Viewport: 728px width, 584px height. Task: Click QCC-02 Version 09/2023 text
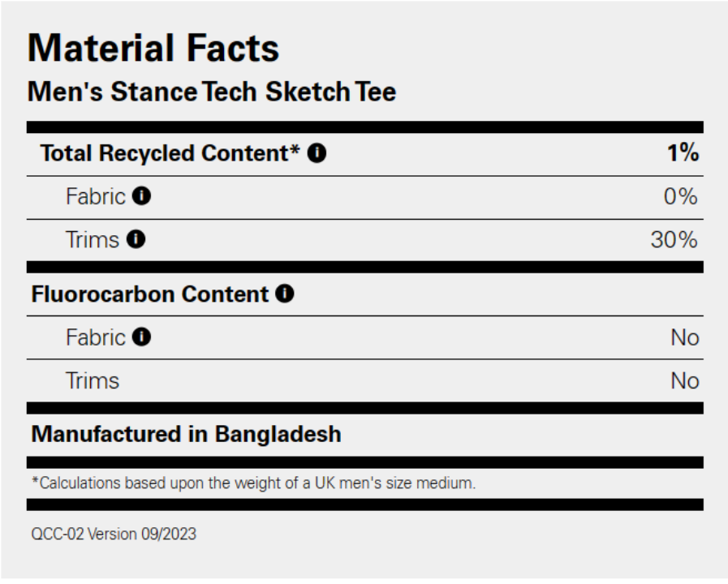[114, 534]
